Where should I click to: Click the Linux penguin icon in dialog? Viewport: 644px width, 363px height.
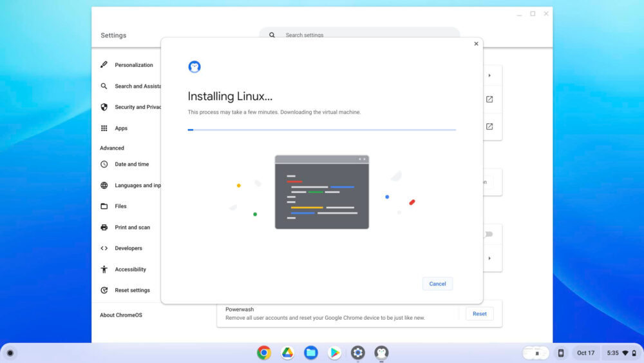pos(194,66)
